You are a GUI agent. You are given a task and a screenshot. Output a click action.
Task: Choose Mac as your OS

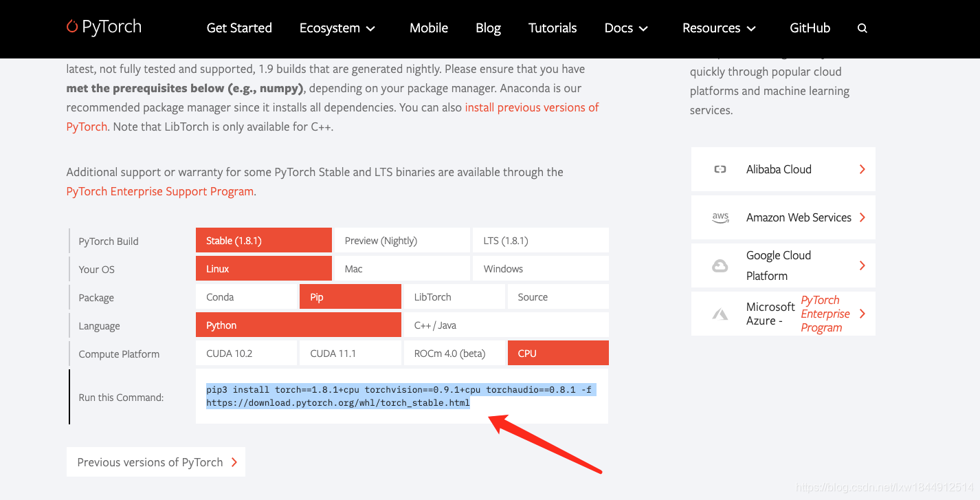pyautogui.click(x=402, y=269)
